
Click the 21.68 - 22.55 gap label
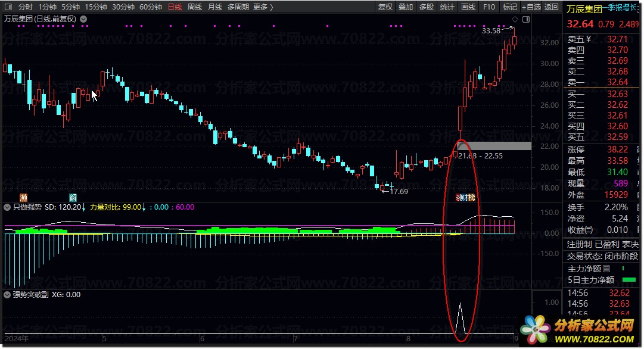481,156
